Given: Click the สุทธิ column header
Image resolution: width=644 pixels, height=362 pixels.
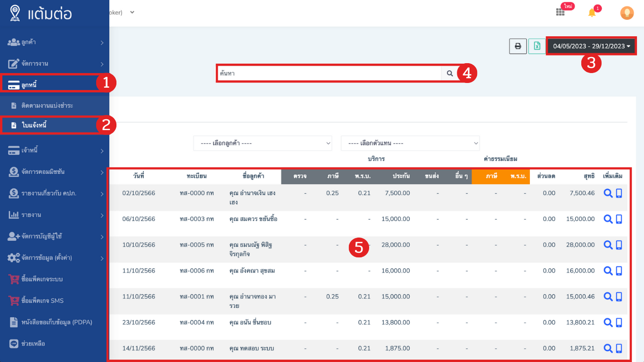Looking at the screenshot, I should click(589, 176).
